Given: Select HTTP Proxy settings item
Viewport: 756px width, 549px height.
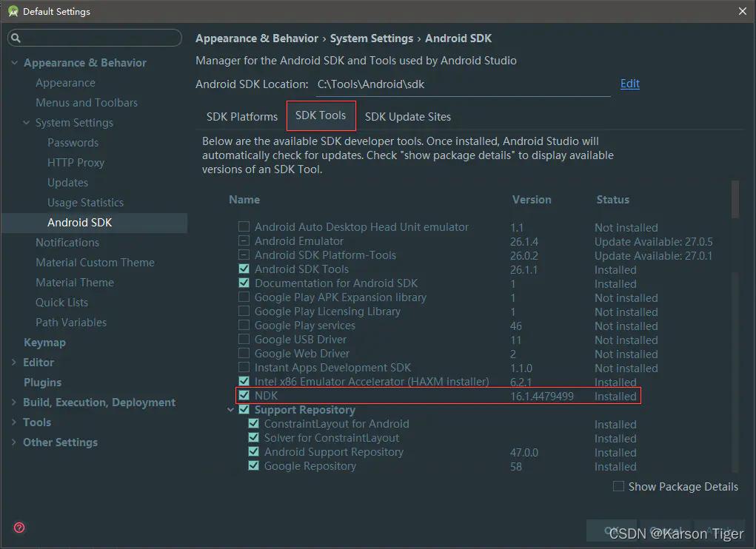Looking at the screenshot, I should coord(76,163).
